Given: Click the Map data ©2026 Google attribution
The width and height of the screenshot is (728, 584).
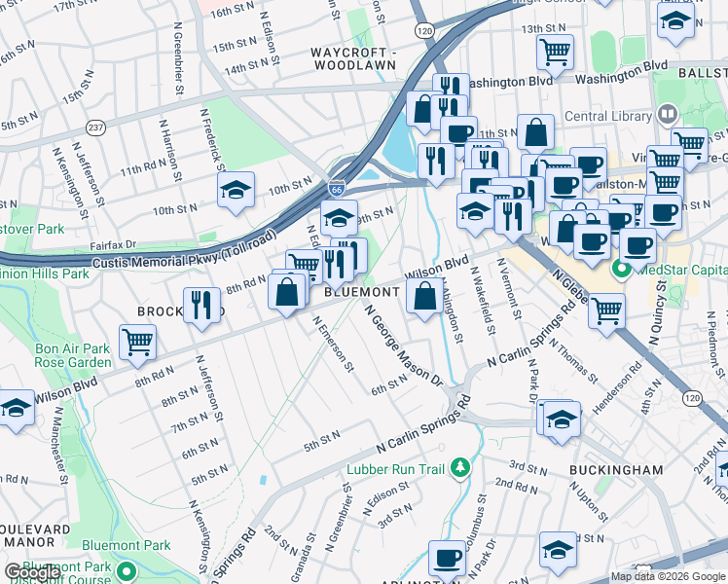Looking at the screenshot, I should pyautogui.click(x=668, y=576).
